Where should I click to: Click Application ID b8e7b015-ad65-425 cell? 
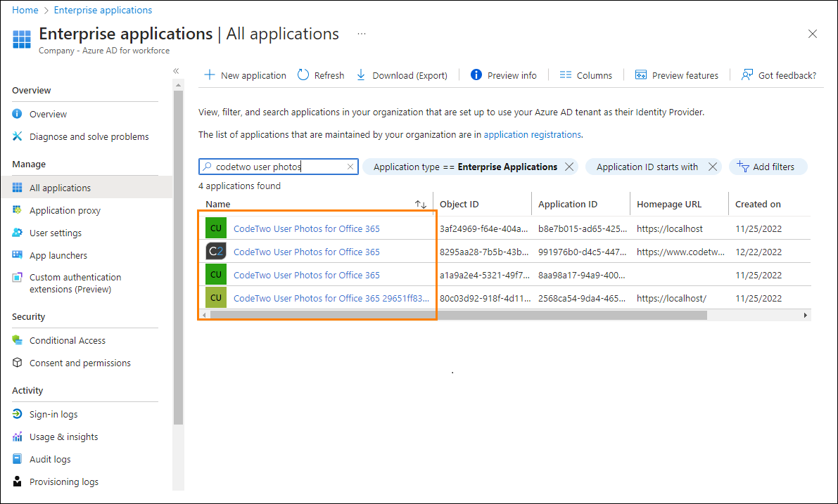pyautogui.click(x=583, y=228)
